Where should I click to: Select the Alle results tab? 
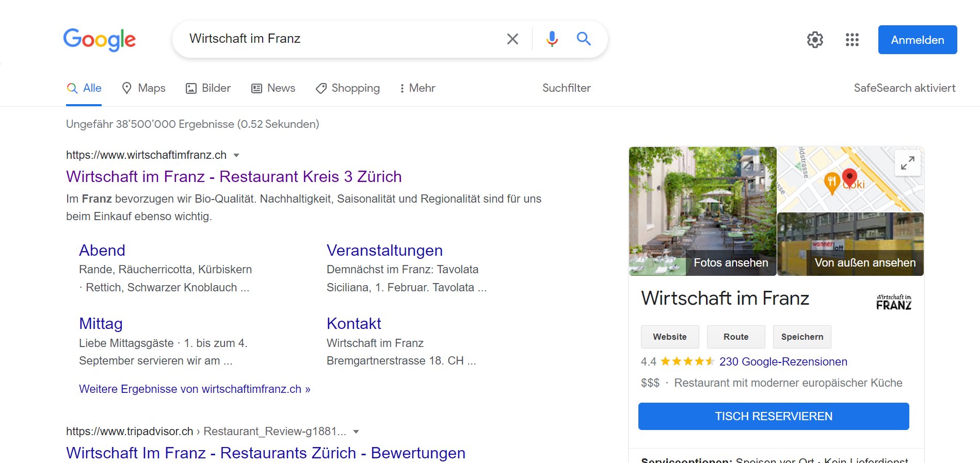(84, 88)
